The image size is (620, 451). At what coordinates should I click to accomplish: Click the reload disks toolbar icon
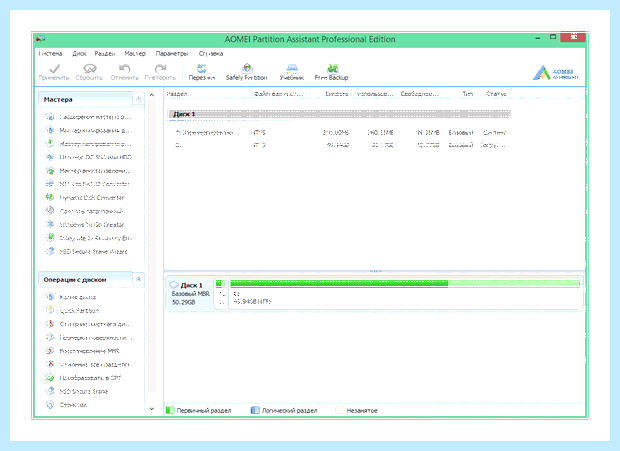202,68
